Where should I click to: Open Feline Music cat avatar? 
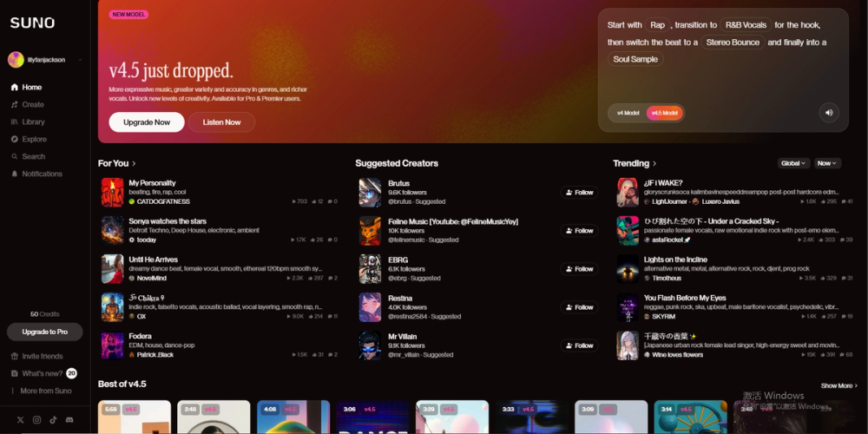[370, 230]
